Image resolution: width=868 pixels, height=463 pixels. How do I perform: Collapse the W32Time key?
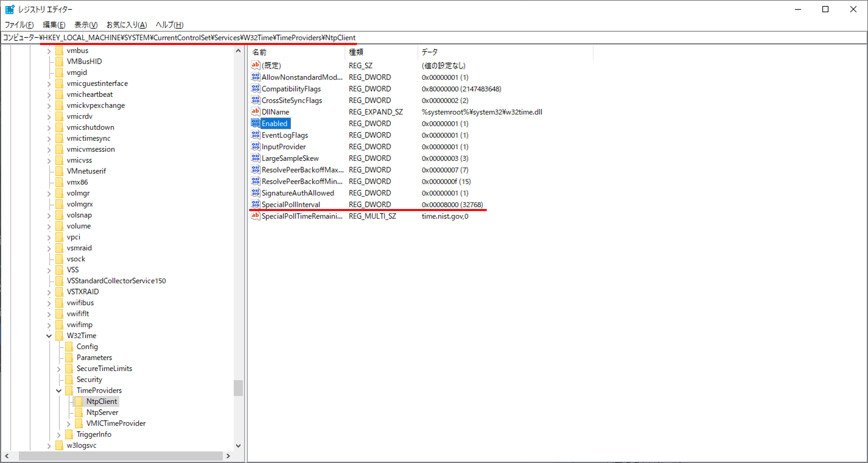pos(49,336)
